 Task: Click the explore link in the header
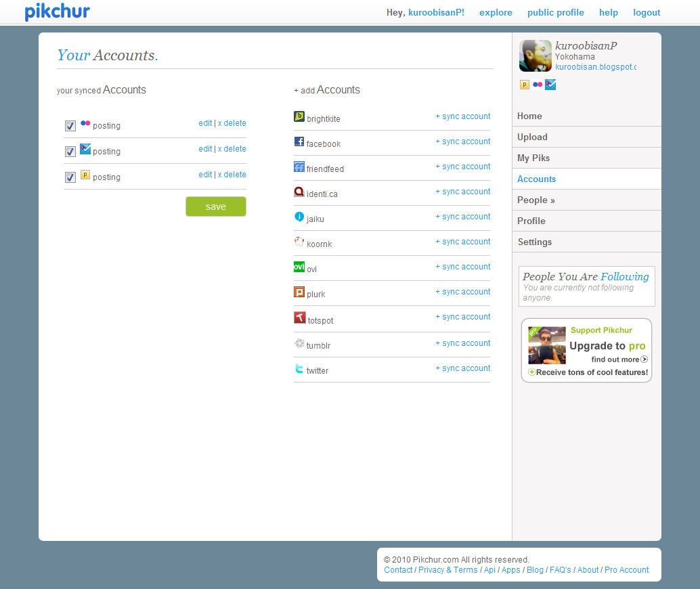click(496, 12)
